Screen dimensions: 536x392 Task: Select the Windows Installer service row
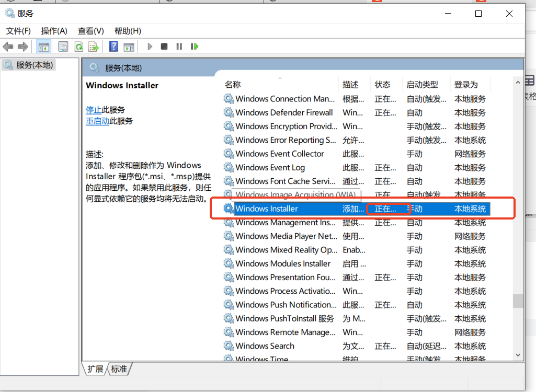(357, 209)
